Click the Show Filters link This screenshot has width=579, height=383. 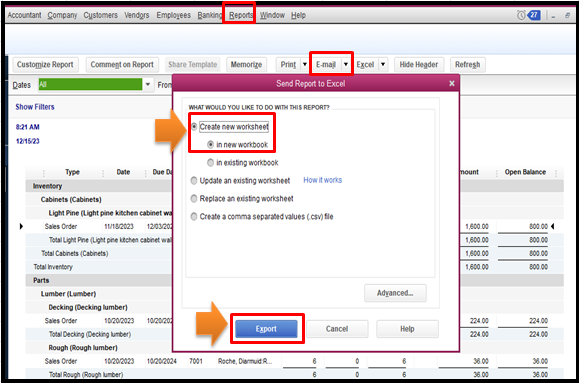pyautogui.click(x=35, y=107)
